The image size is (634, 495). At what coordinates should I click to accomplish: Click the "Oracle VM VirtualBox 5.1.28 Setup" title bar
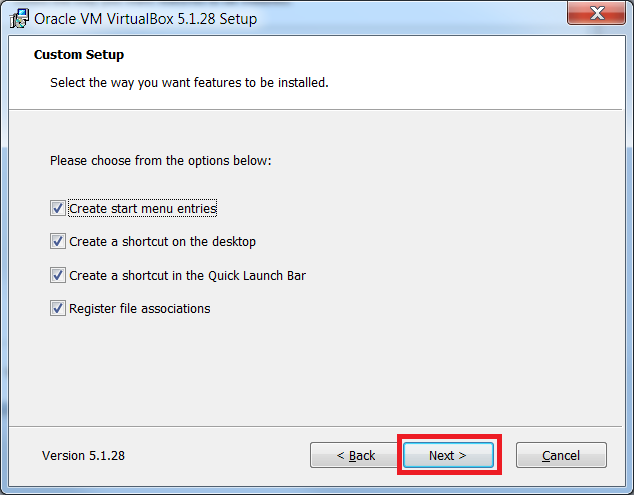click(146, 19)
